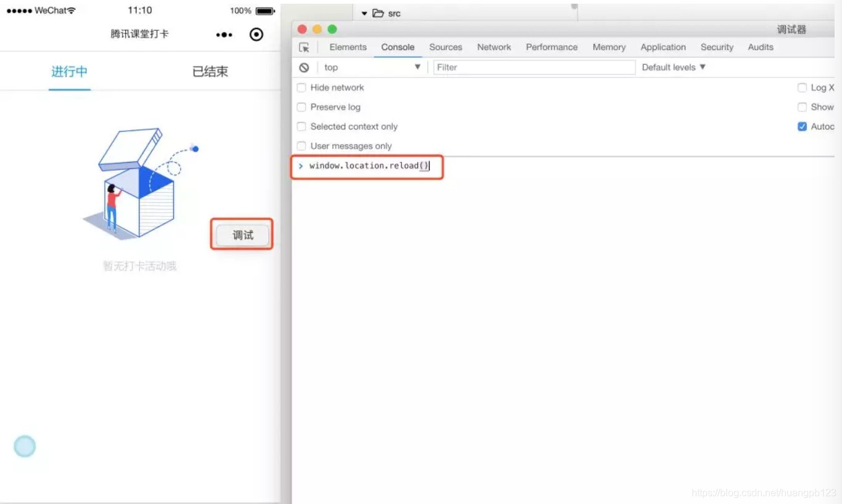
Task: Select the 进行中 tab
Action: coord(70,71)
